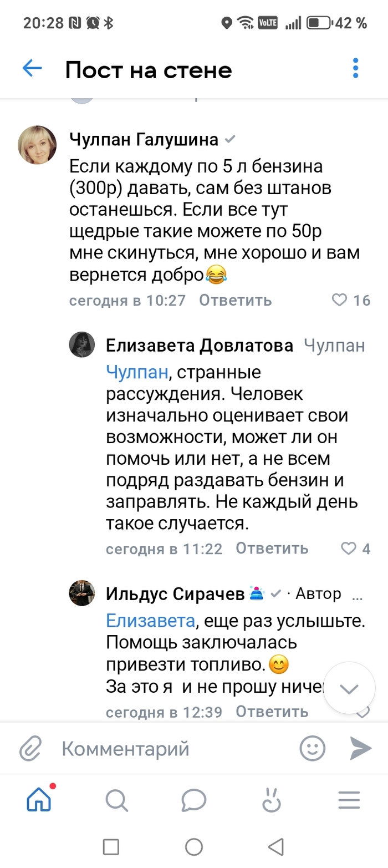Open more options on Ильдус Сирачев's comment

(358, 595)
